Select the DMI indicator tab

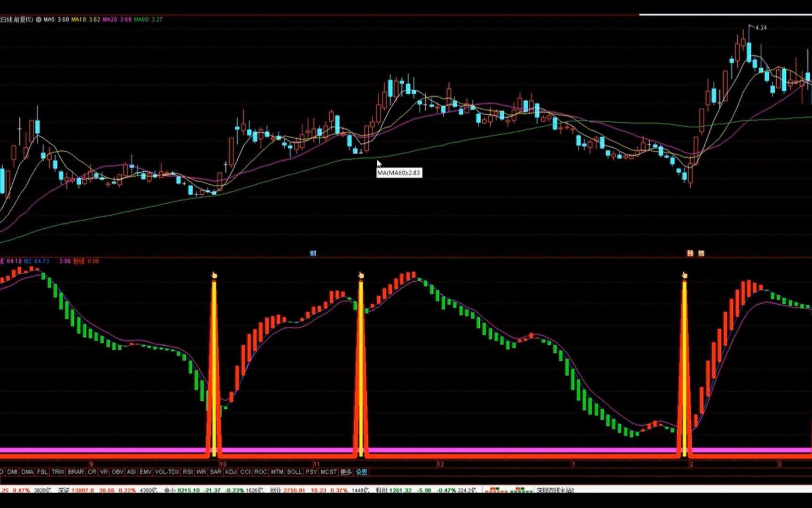12,472
